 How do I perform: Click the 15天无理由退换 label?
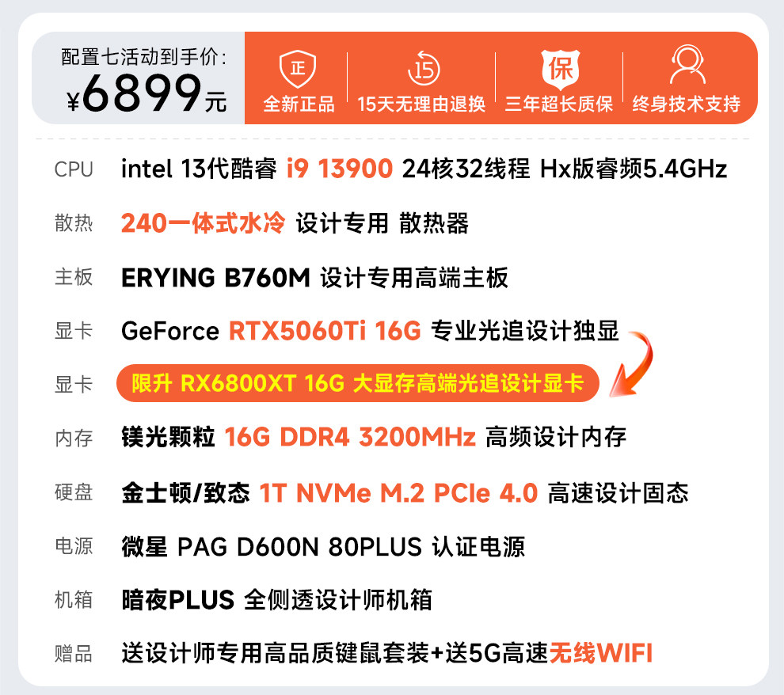(x=421, y=104)
